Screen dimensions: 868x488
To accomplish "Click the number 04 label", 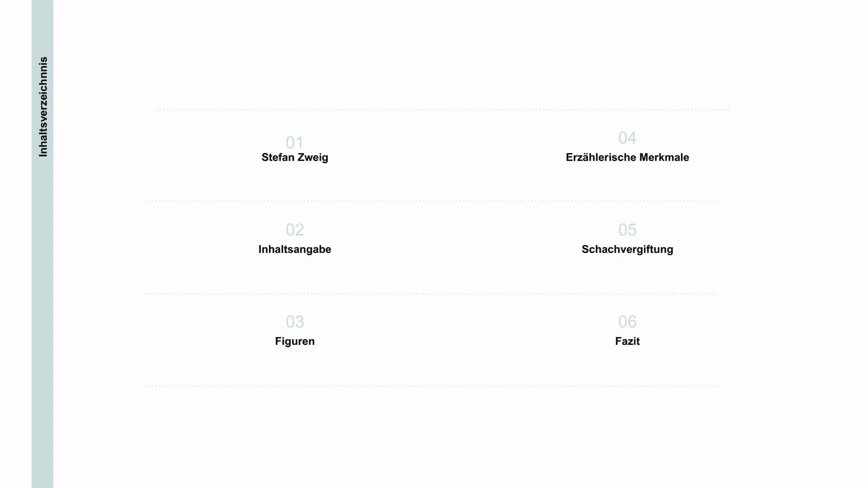I will 627,138.
